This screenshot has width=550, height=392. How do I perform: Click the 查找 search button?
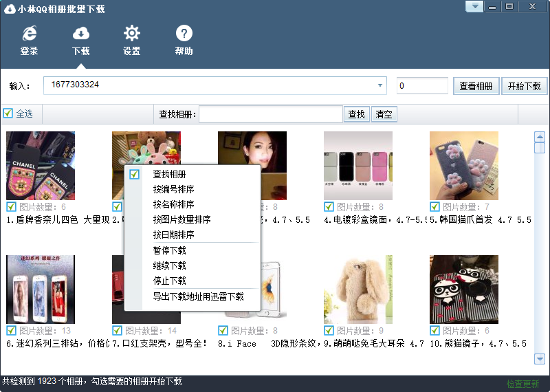coord(356,114)
